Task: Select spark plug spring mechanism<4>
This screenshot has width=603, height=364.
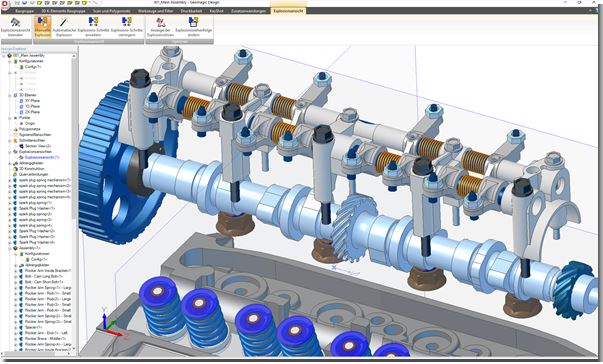Action: (45, 197)
